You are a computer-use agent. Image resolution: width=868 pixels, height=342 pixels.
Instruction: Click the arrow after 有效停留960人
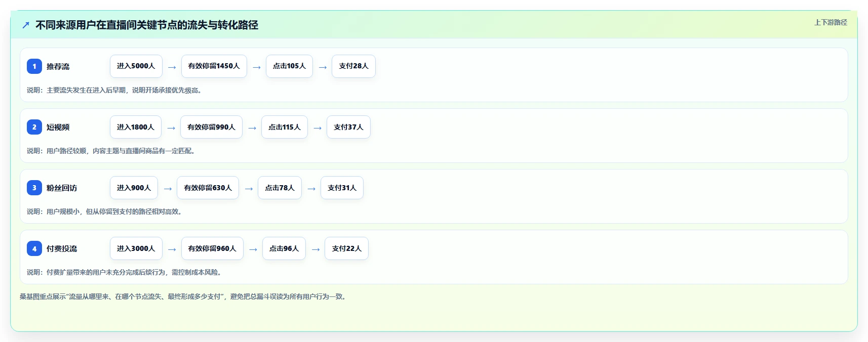(x=253, y=249)
